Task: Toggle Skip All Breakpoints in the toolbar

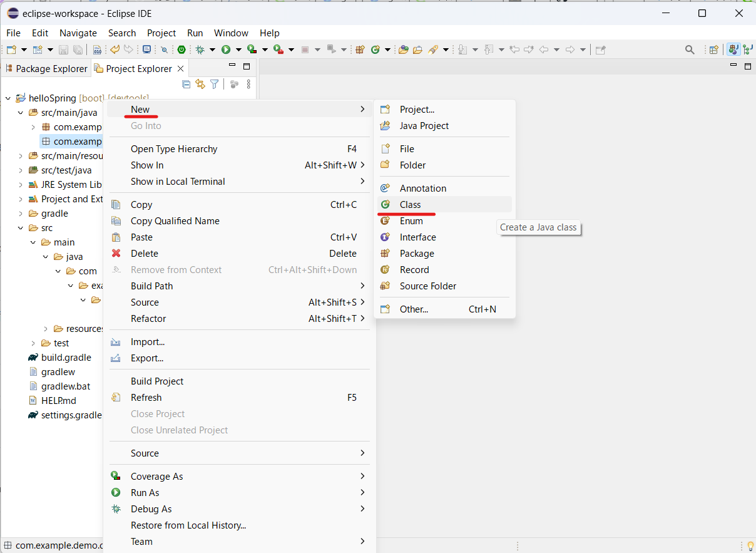Action: 165,49
